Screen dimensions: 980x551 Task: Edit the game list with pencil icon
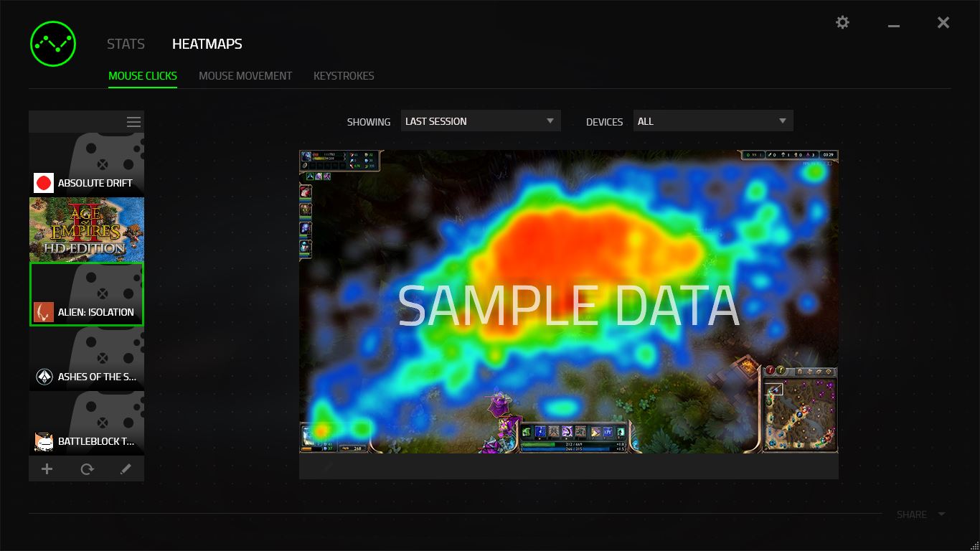(126, 469)
